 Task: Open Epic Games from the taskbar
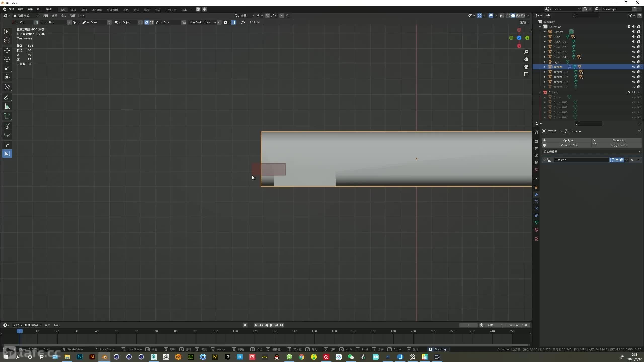[x=228, y=357]
